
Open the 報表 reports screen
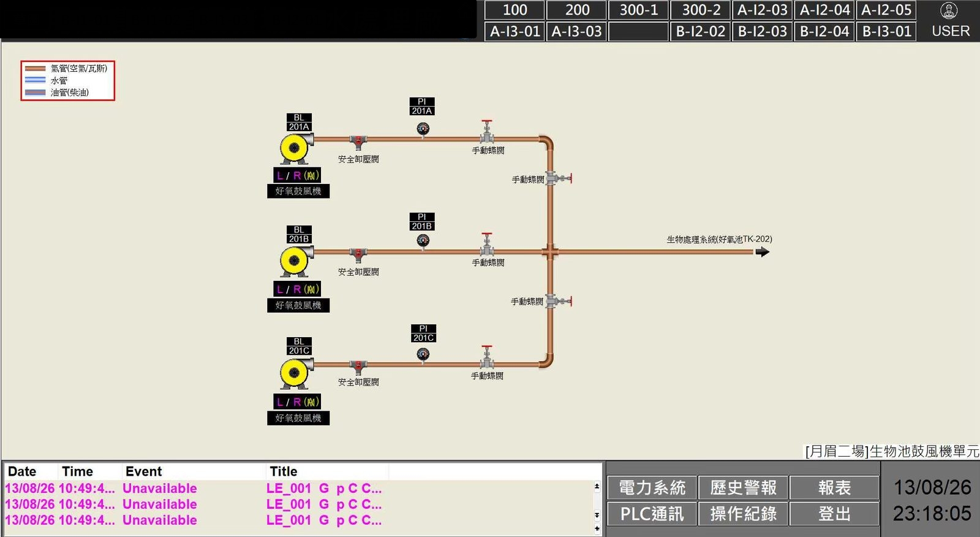(x=834, y=488)
